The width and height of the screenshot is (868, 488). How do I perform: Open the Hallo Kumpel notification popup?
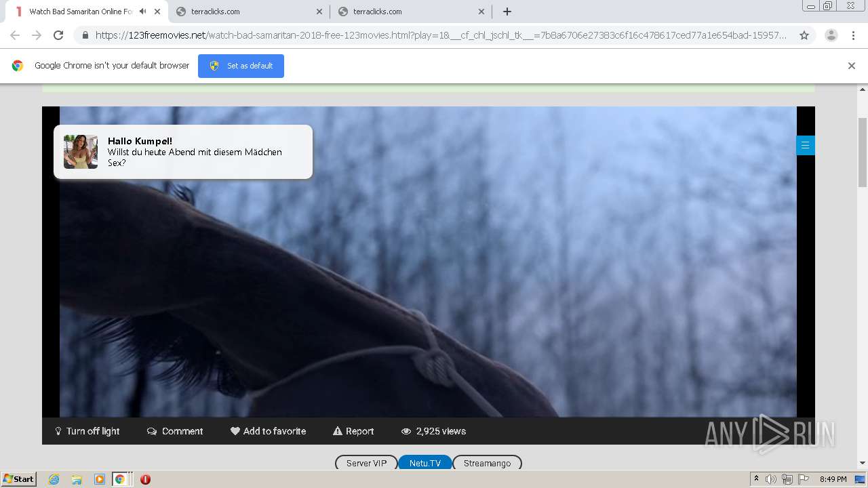click(x=183, y=152)
